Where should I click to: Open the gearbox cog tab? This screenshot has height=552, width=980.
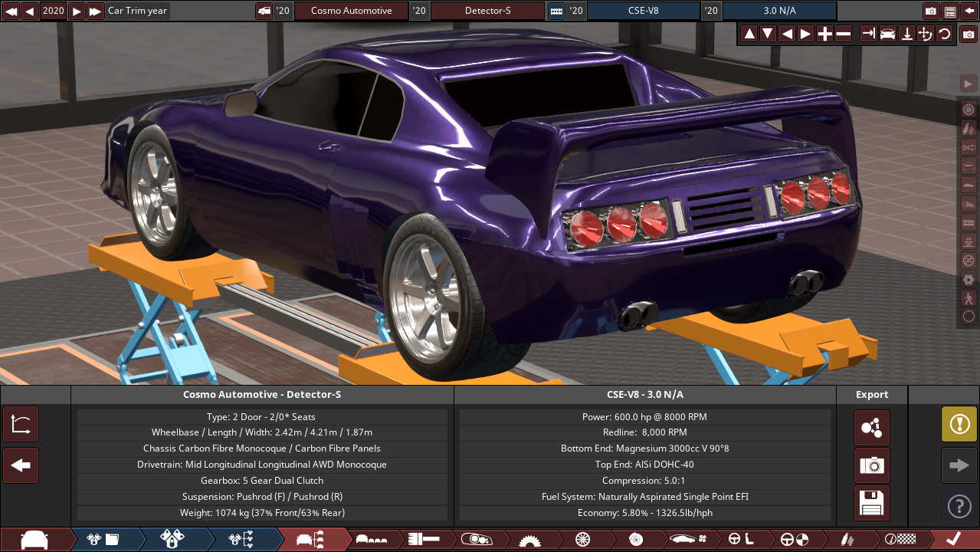tap(529, 540)
